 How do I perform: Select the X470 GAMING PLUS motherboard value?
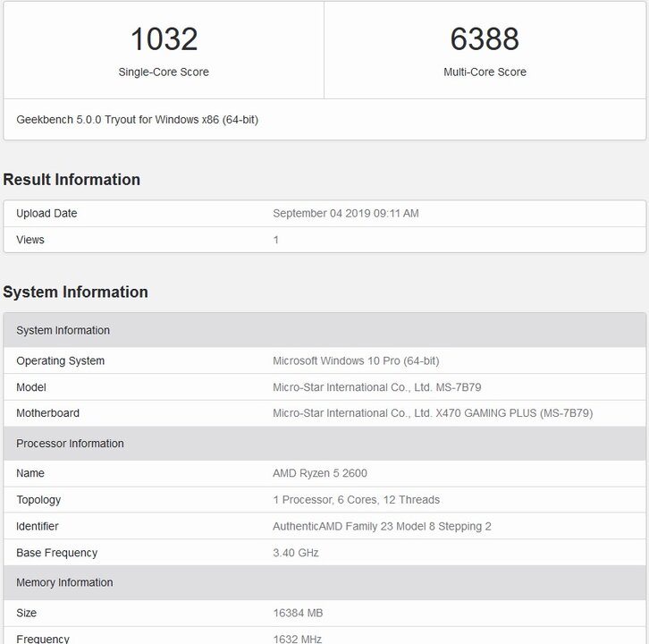[433, 413]
